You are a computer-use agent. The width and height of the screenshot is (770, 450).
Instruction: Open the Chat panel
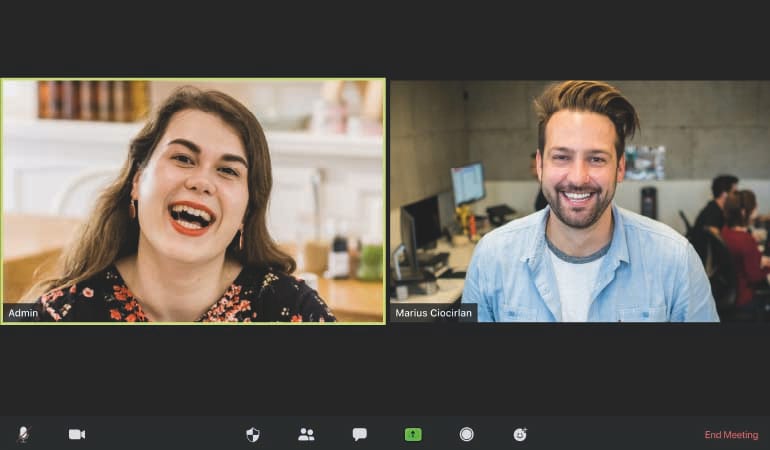(359, 434)
